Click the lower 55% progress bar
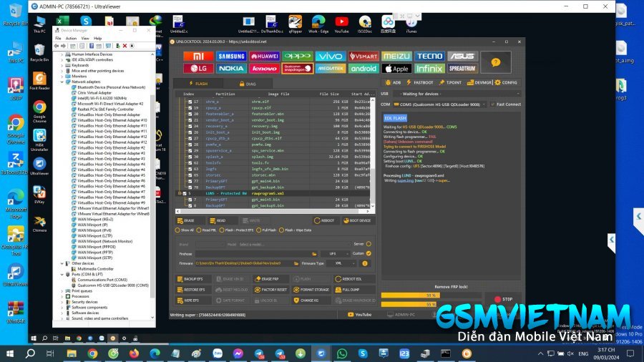The width and height of the screenshot is (644, 362). (x=431, y=305)
